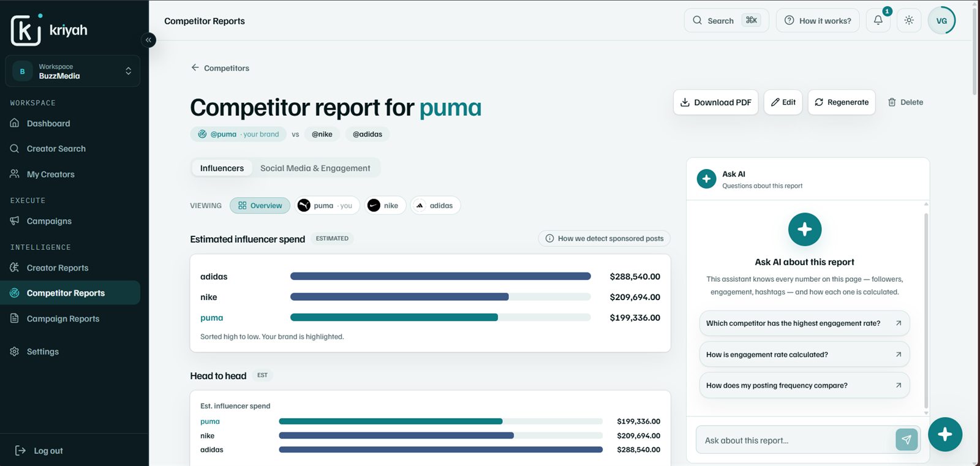Open the notifications bell
This screenshot has width=980, height=466.
[878, 20]
